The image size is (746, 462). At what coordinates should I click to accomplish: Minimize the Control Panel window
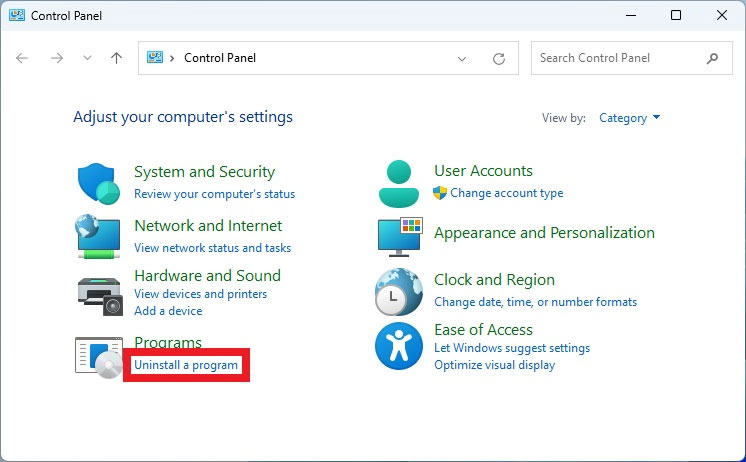pyautogui.click(x=631, y=15)
